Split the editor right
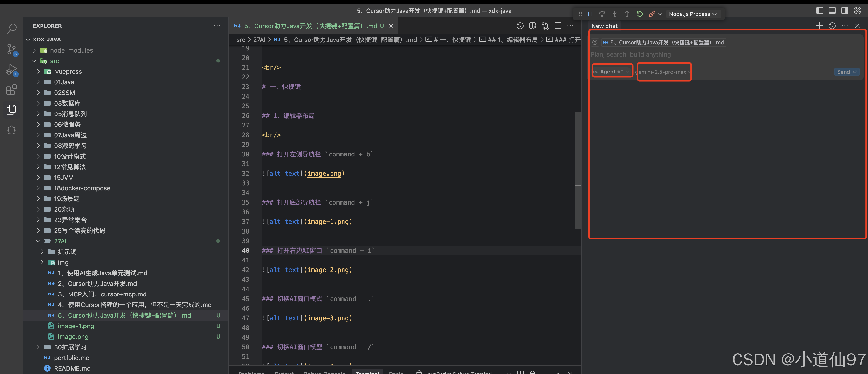This screenshot has width=868, height=374. click(x=558, y=26)
